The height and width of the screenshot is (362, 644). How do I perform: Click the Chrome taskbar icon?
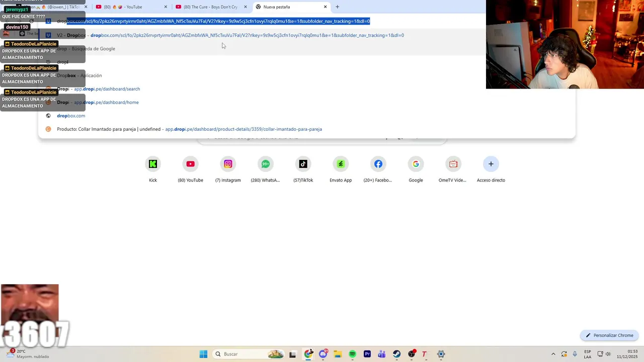(308, 354)
